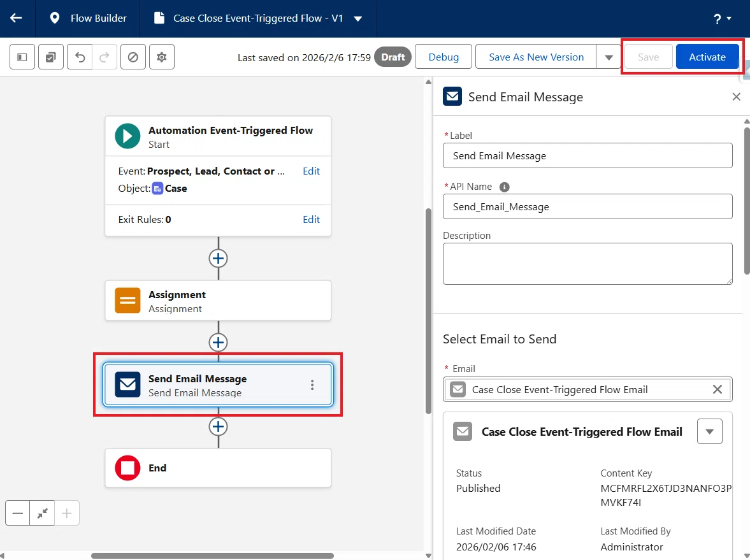Select the Assignment element icon
This screenshot has width=750, height=560.
[x=127, y=300]
